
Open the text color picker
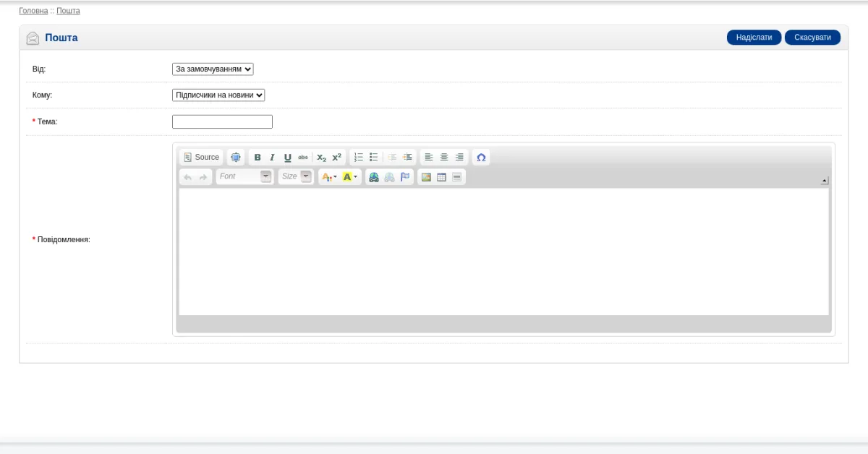pyautogui.click(x=329, y=176)
